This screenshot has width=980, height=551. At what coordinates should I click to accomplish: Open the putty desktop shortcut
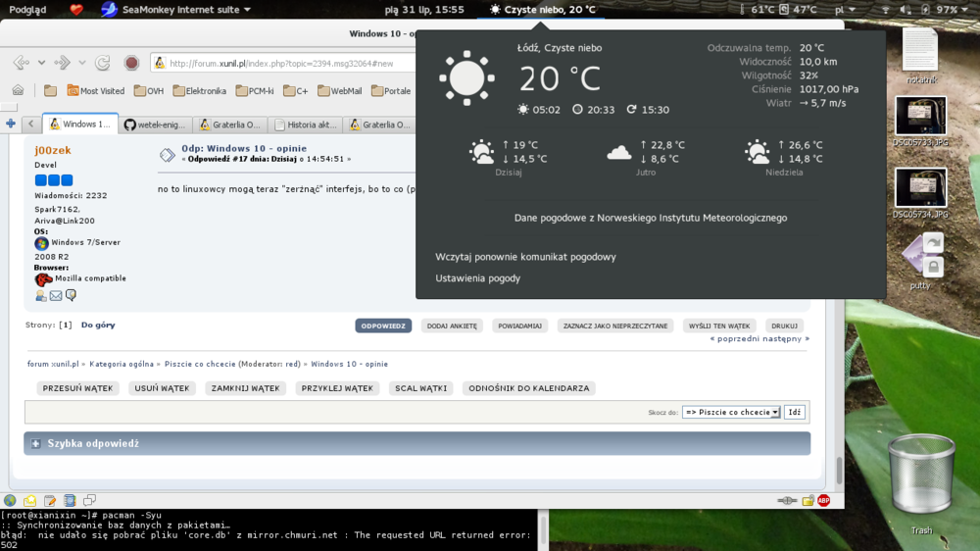point(922,262)
